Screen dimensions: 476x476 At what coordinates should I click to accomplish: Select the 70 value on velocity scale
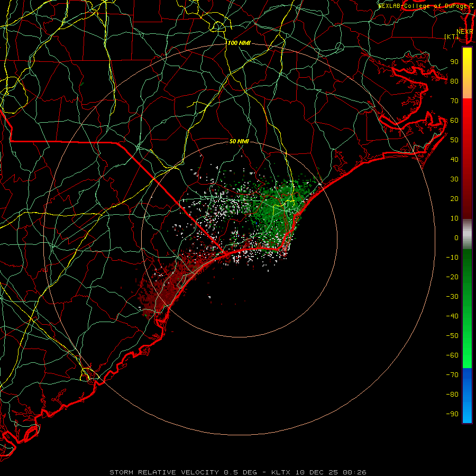pyautogui.click(x=454, y=101)
